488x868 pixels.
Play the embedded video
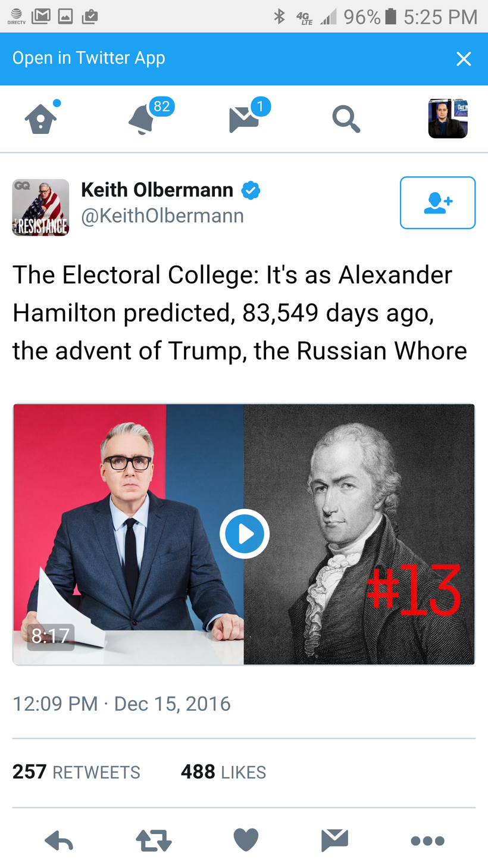click(244, 534)
